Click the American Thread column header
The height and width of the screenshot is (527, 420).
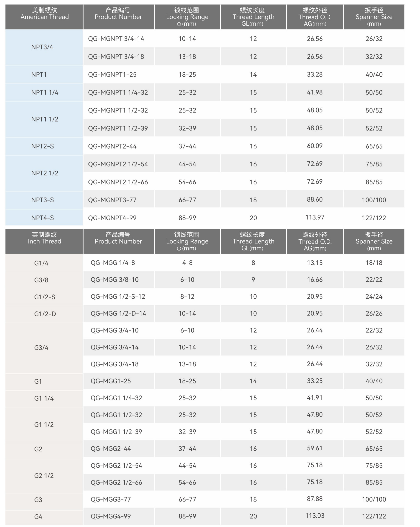44,17
